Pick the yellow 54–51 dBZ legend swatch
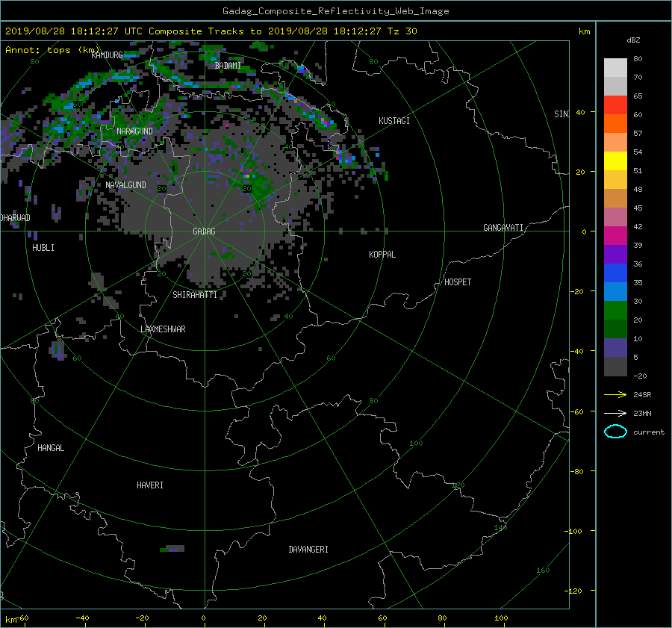 pos(615,161)
